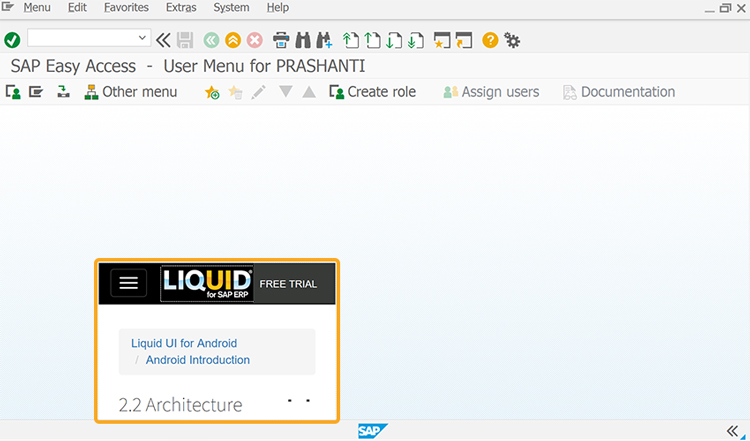Click the orange Exit up-arrow icon

click(x=233, y=40)
